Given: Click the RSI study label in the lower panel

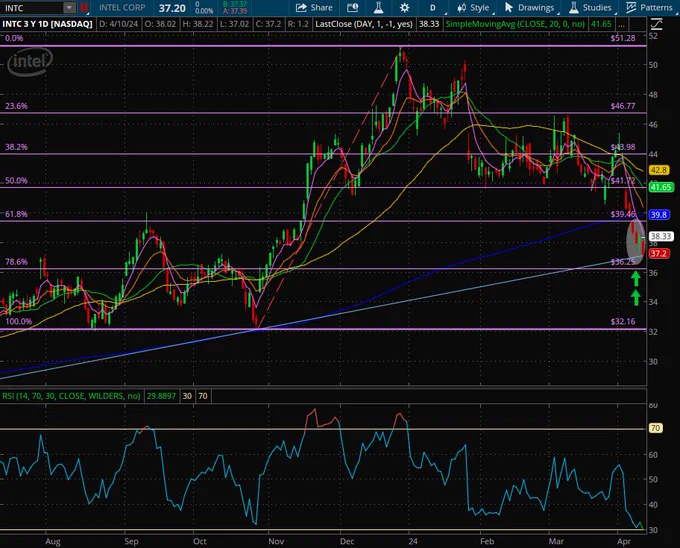Looking at the screenshot, I should tap(71, 396).
